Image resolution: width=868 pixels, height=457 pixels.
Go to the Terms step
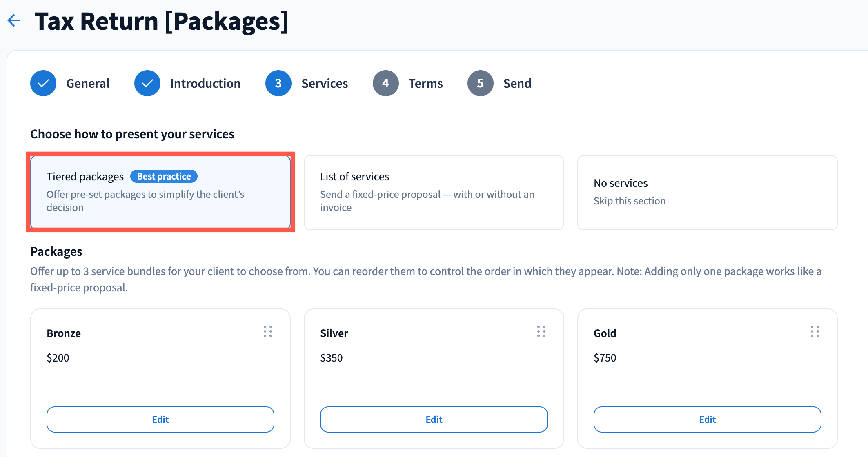(x=425, y=83)
